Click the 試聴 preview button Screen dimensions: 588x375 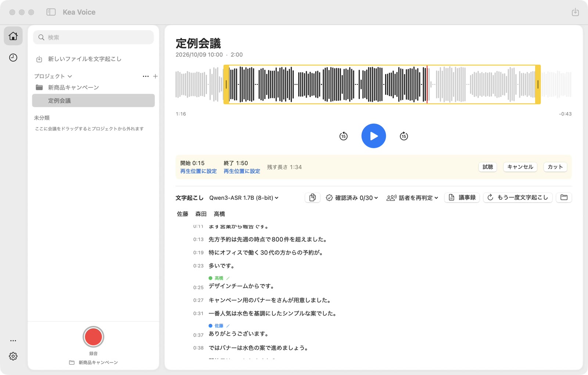click(x=488, y=167)
